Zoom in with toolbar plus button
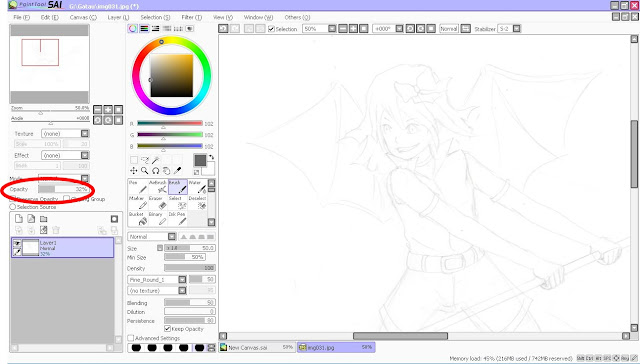Image resolution: width=640 pixels, height=364 pixels. (x=353, y=29)
